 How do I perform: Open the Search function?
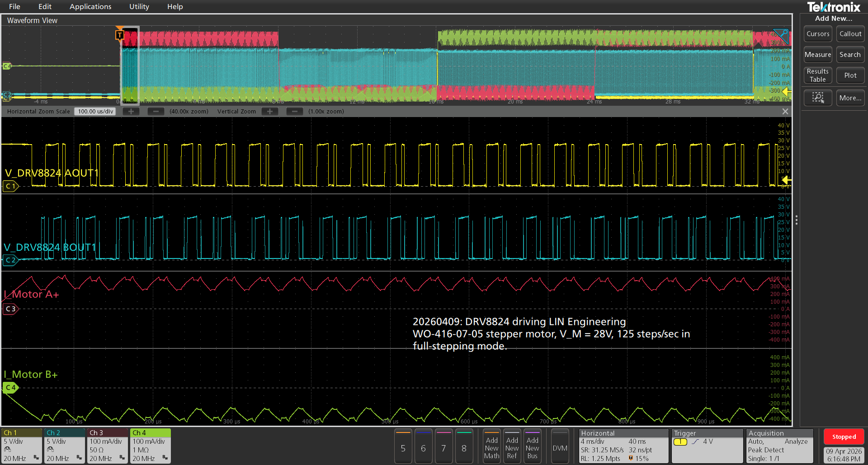tap(850, 55)
